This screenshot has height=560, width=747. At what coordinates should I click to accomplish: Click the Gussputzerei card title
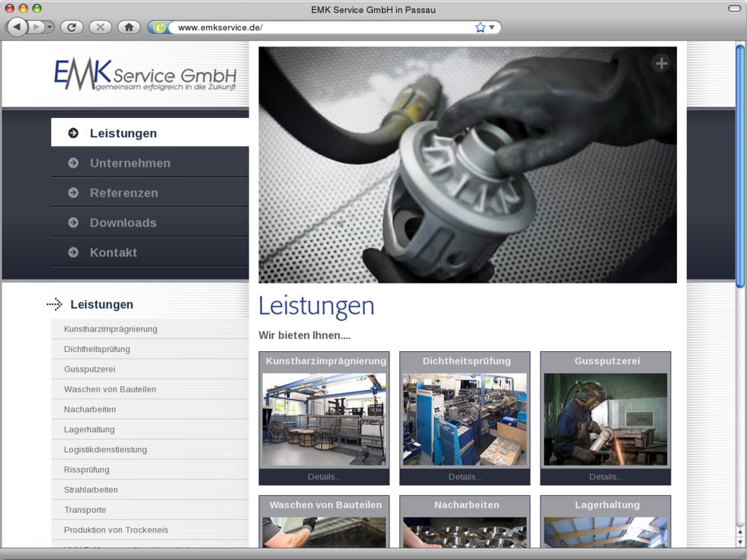click(607, 361)
